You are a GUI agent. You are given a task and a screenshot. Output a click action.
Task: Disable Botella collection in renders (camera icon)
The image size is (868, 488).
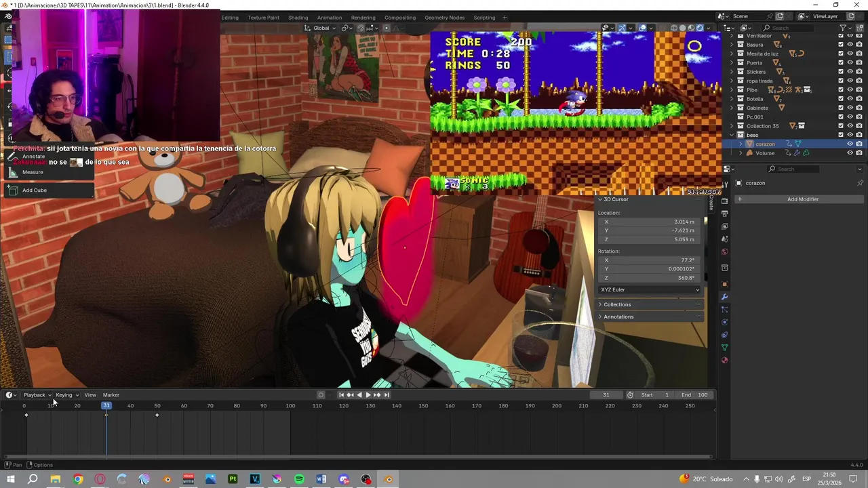[x=859, y=99]
